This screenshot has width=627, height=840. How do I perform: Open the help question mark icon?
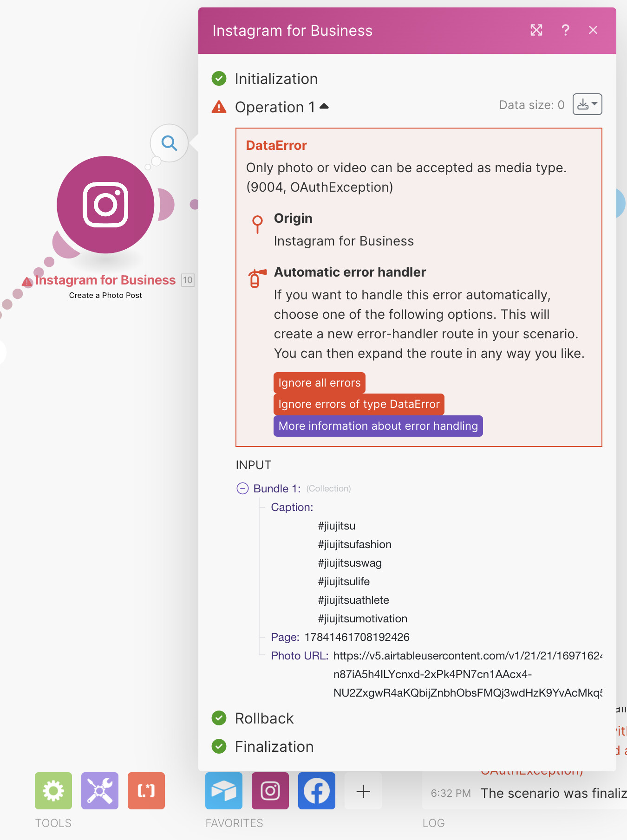click(565, 30)
